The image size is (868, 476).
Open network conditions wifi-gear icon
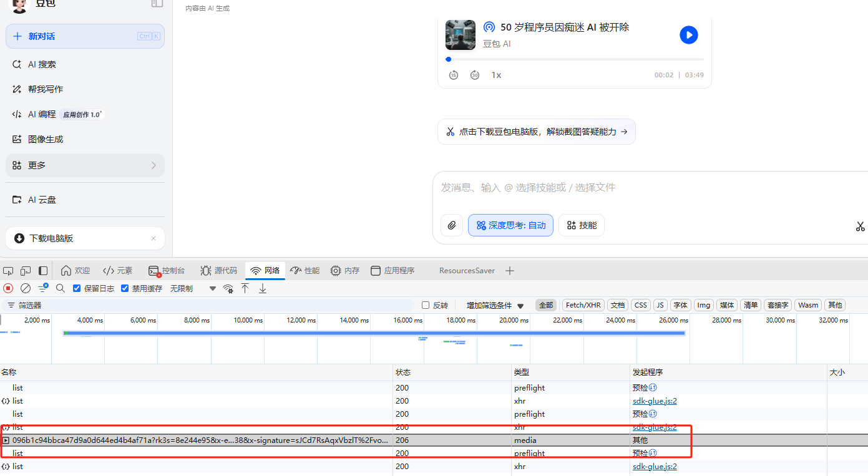(228, 288)
